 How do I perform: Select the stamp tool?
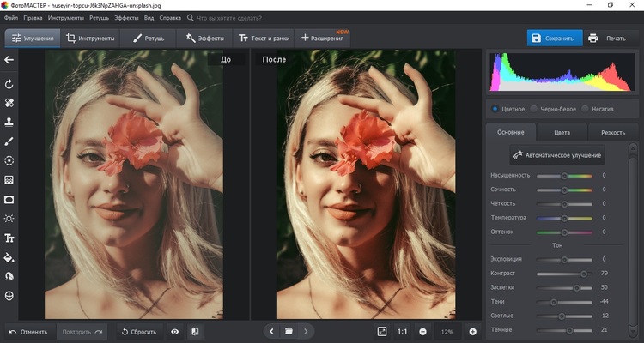point(9,122)
